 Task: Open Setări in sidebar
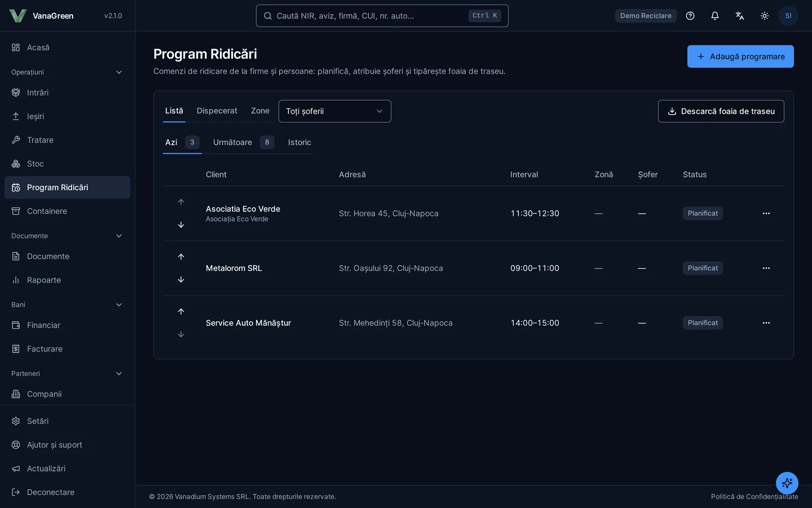[67, 421]
